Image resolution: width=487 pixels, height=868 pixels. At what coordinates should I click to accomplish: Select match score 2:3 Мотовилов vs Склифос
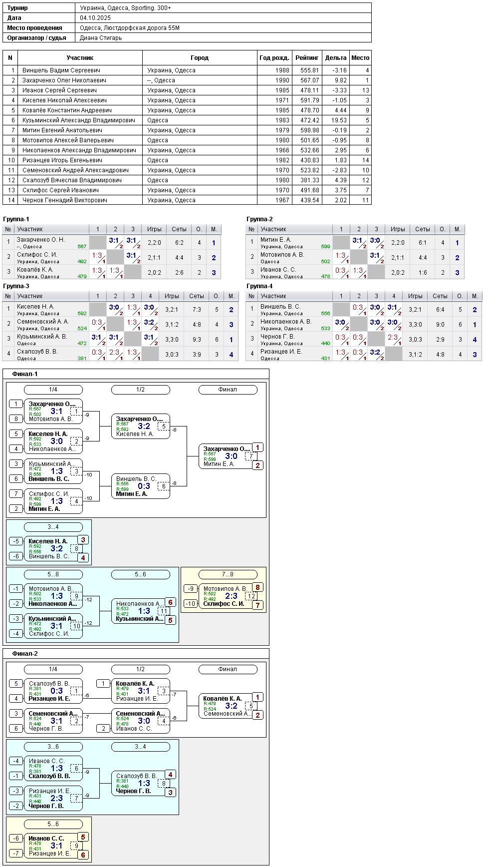tap(231, 596)
